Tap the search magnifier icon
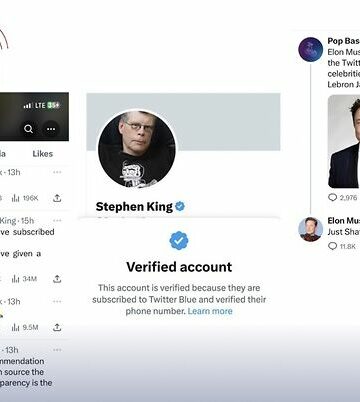 coord(29,129)
